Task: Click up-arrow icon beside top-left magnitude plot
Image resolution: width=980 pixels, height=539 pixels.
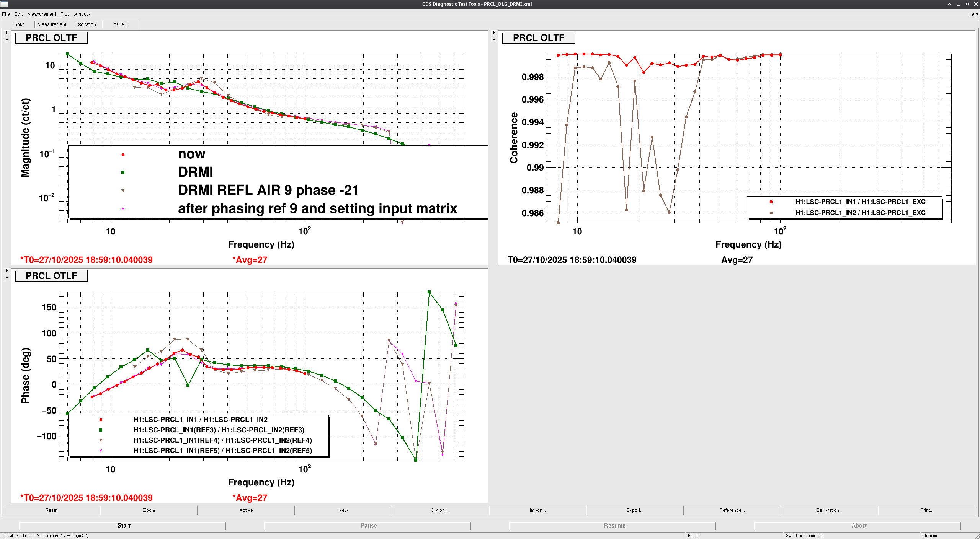Action: click(7, 39)
